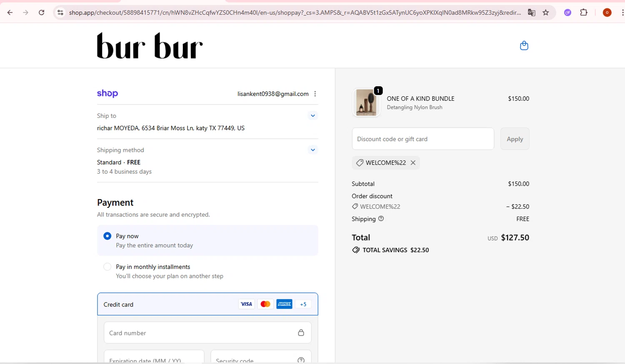Focus the Expiration date field

tap(154, 357)
